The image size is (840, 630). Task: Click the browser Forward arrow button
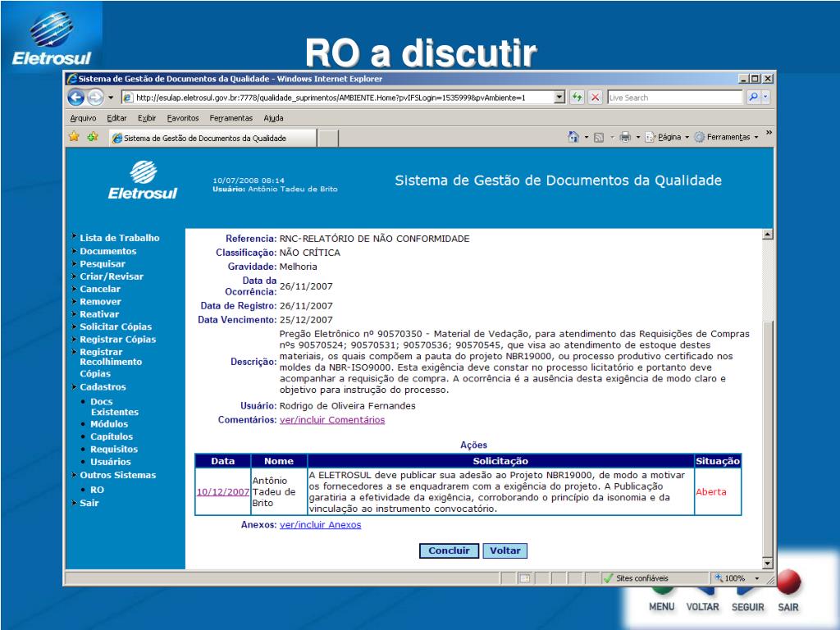[x=95, y=98]
